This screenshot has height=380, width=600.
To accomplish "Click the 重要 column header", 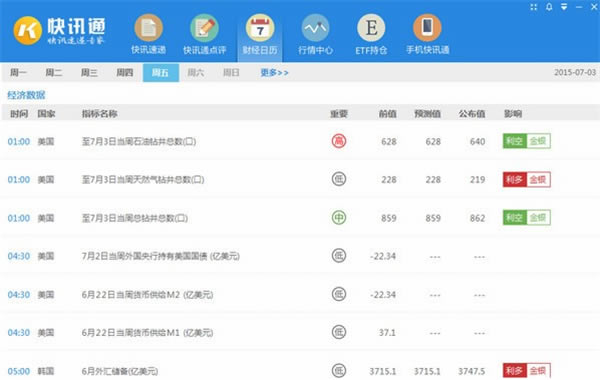I will (339, 114).
